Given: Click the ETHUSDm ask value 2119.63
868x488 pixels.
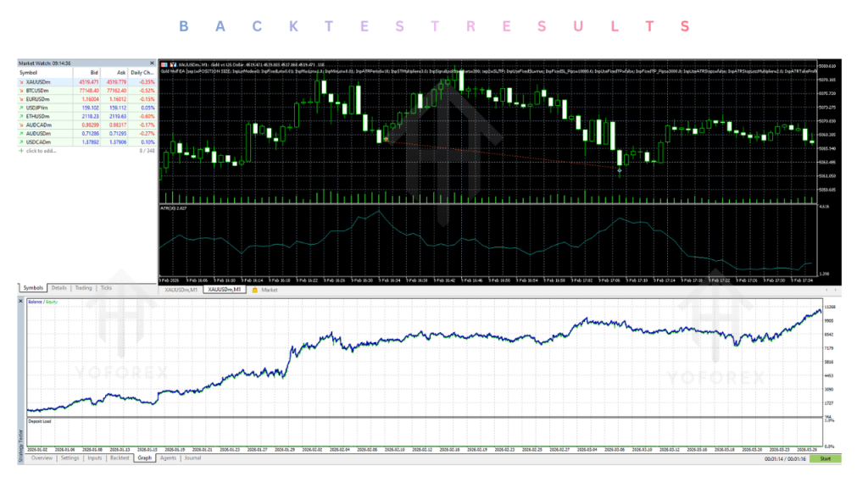Looking at the screenshot, I should click(x=117, y=116).
